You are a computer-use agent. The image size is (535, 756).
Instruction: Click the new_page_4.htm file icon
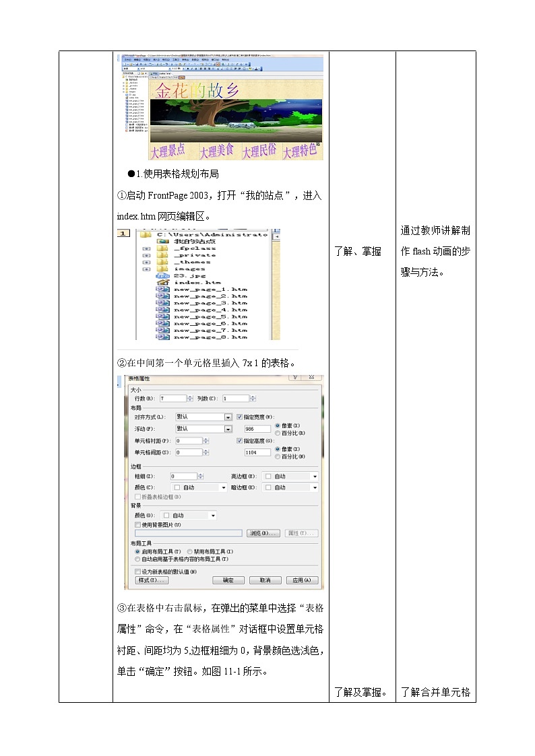[163, 310]
